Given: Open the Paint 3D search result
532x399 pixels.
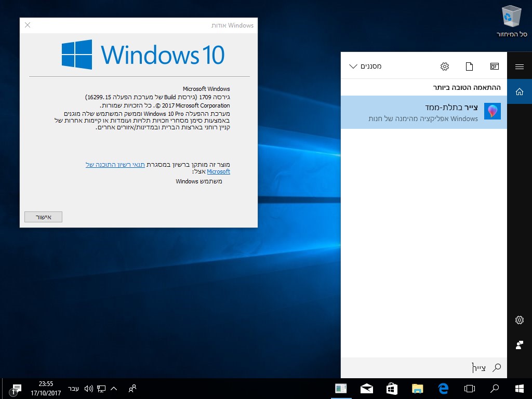Looking at the screenshot, I should point(424,112).
